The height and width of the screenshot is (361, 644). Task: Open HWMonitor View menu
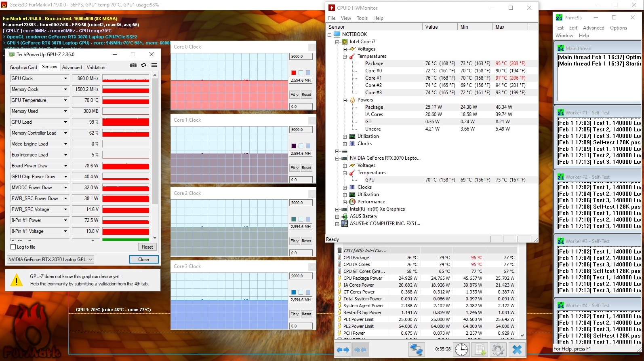click(x=346, y=18)
